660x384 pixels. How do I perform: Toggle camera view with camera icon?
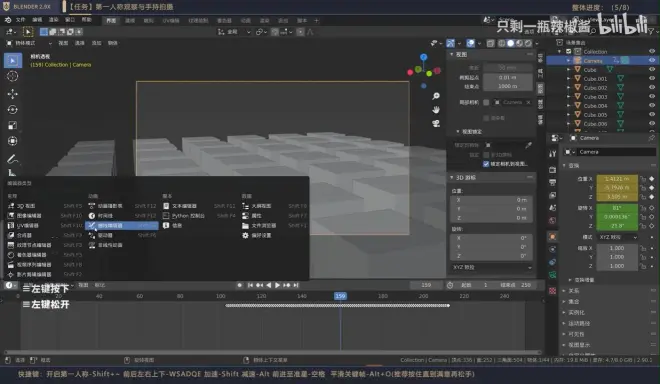(x=436, y=123)
